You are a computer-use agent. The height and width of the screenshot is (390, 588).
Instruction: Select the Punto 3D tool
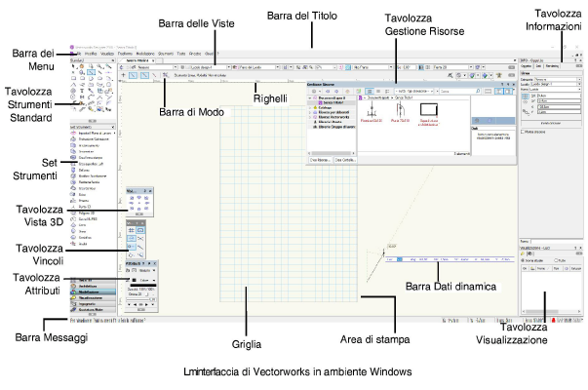81,207
